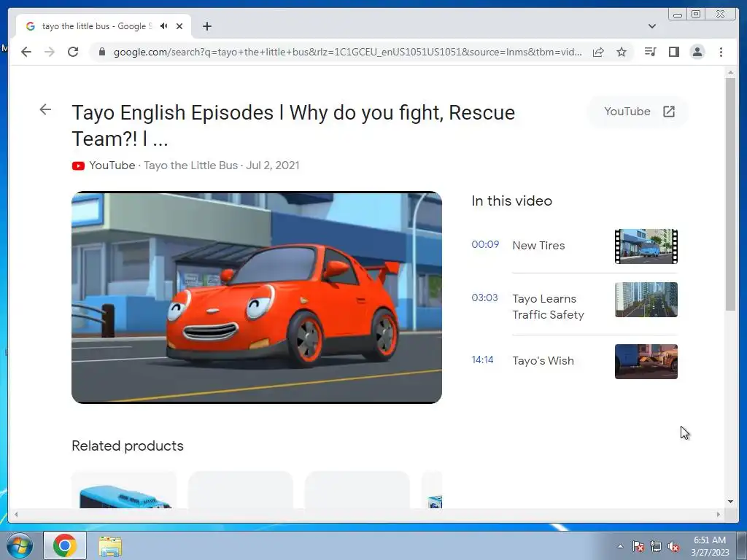Viewport: 747px width, 560px height.
Task: Click horizontal scrollbar right arrow
Action: tap(719, 514)
